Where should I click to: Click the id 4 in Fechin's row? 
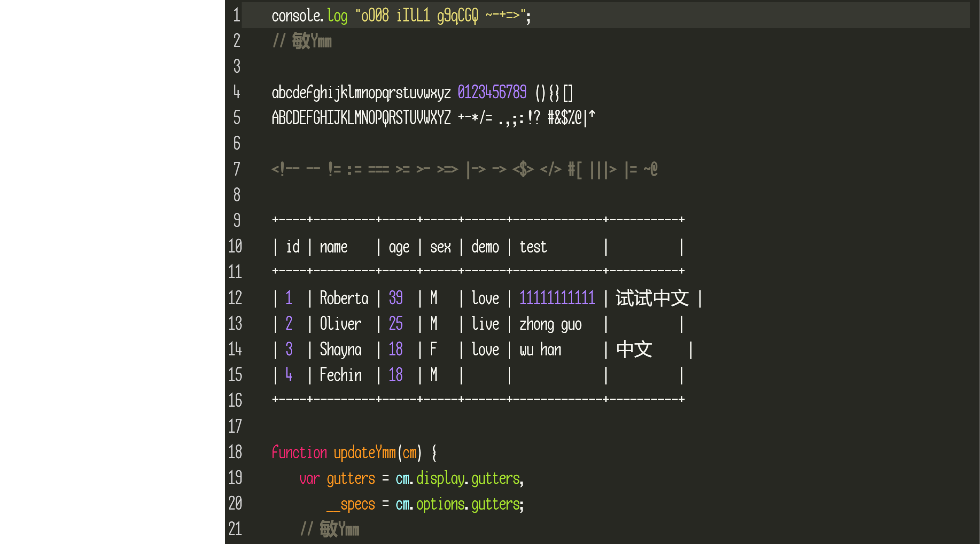pos(289,375)
